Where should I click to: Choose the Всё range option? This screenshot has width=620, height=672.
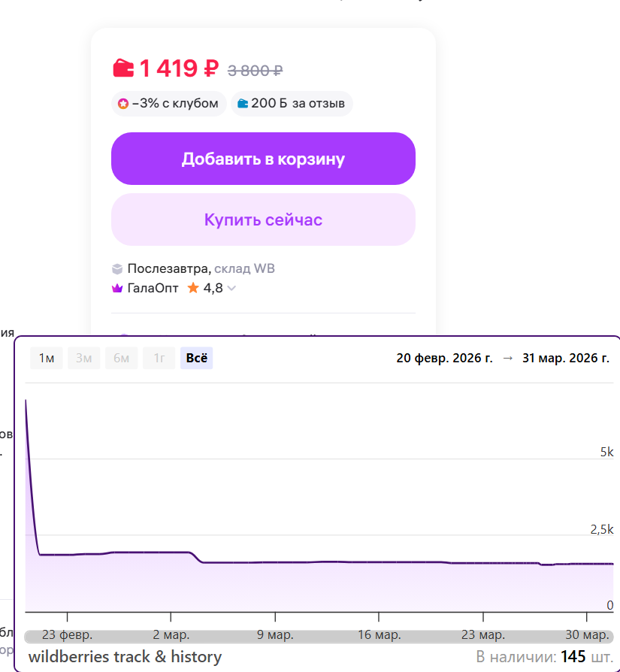click(196, 359)
